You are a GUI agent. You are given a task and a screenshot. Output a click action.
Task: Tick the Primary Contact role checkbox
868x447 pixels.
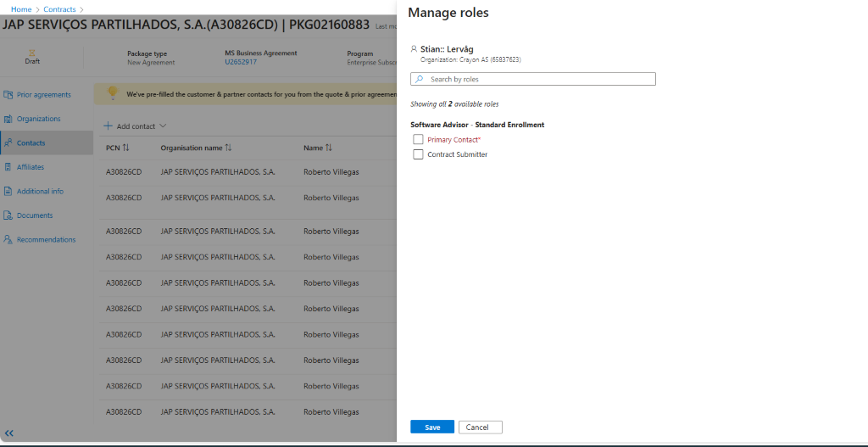point(418,140)
